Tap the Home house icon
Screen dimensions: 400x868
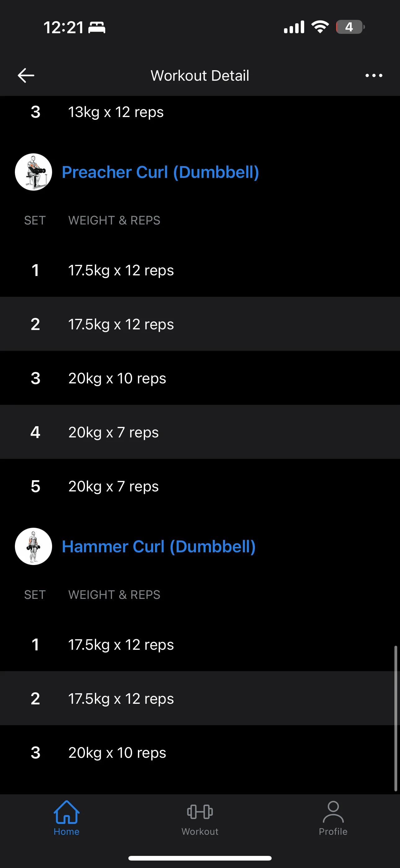tap(66, 812)
